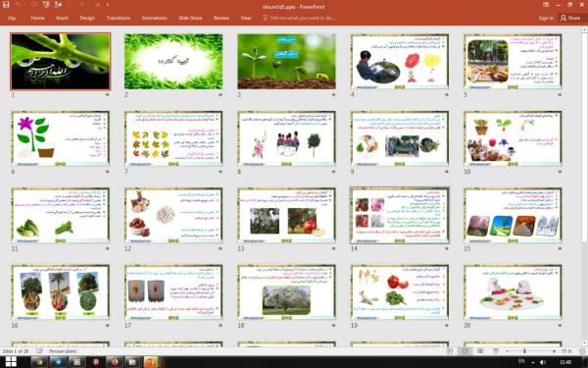Play animations star under slide 2

(220, 94)
